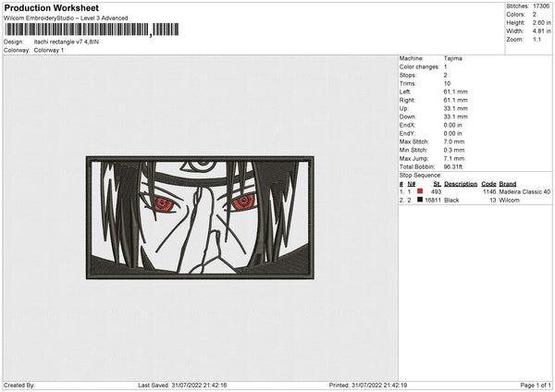Viewport: 555px width, 392px height.
Task: Click the Itachi embroidery design preview
Action: (x=200, y=217)
